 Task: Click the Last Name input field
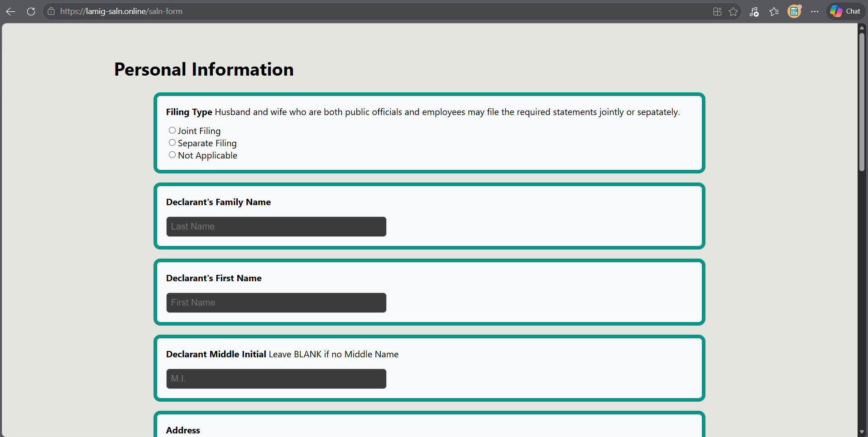pos(276,226)
